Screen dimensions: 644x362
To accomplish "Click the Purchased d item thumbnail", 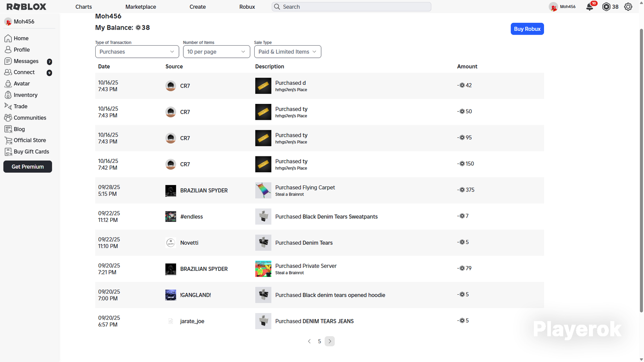I will [263, 86].
